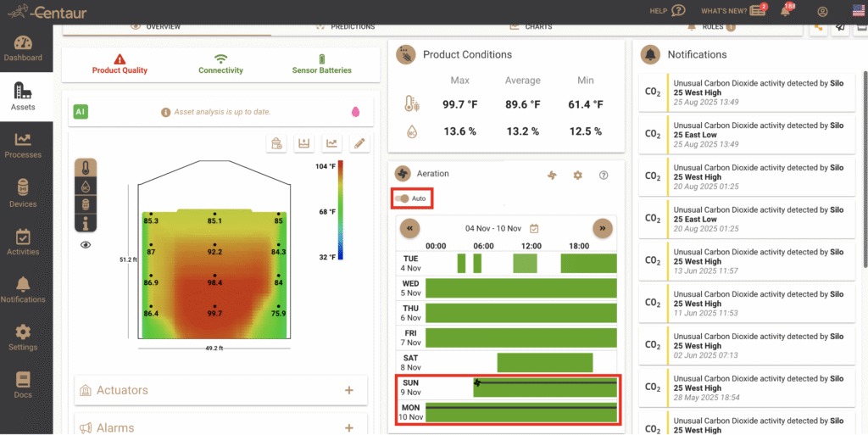Open Processes in the left sidebar

[23, 145]
